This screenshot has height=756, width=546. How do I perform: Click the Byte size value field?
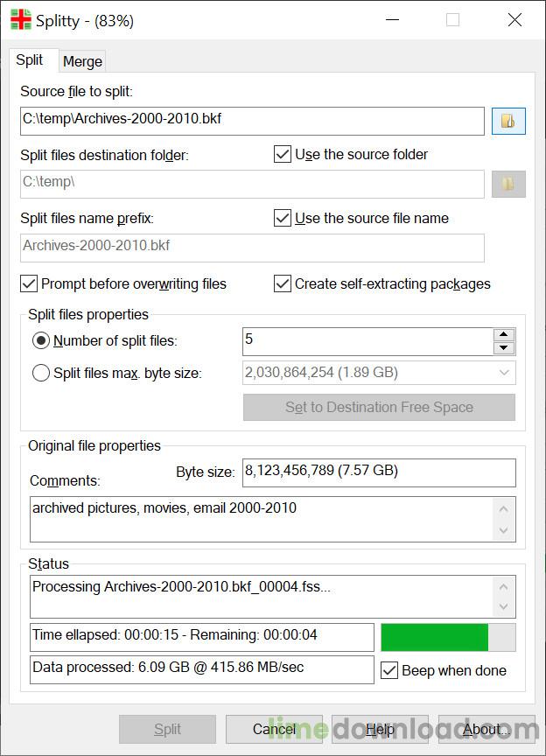point(379,472)
